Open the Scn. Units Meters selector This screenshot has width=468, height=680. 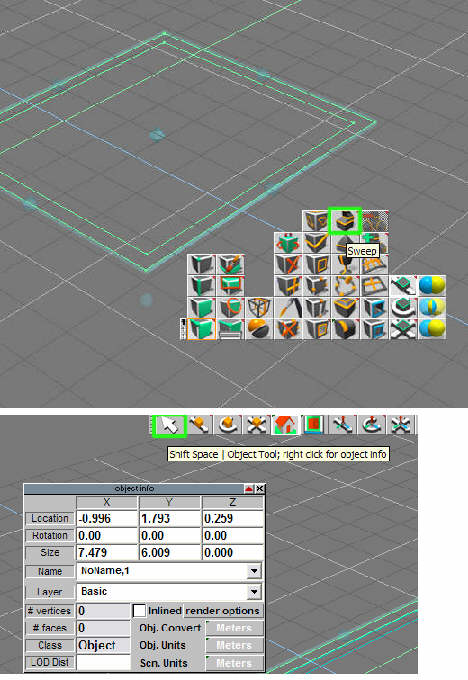pos(235,663)
